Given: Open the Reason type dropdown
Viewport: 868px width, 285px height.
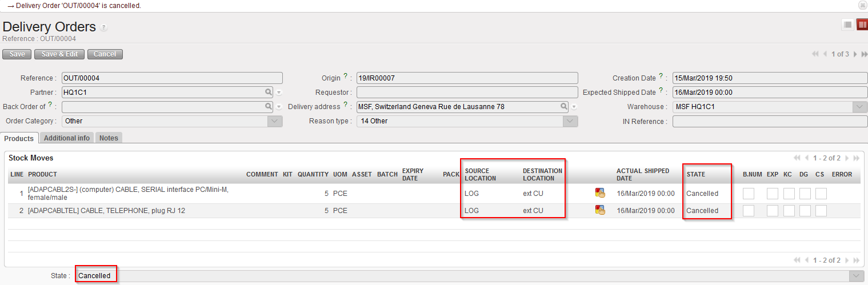Looking at the screenshot, I should (570, 121).
